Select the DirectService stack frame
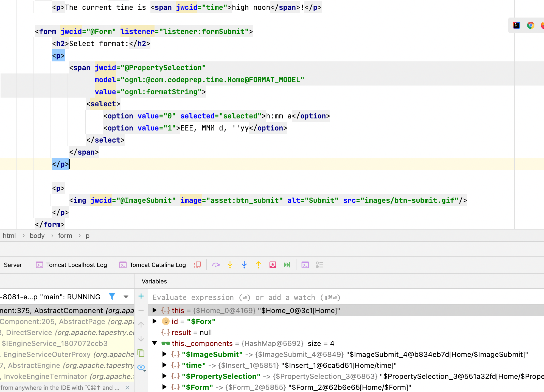The height and width of the screenshot is (392, 544). (67, 333)
